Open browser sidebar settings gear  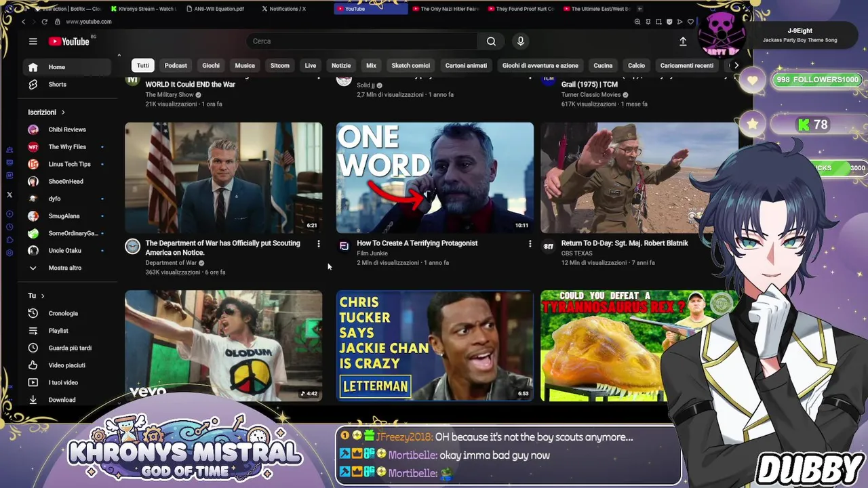pyautogui.click(x=9, y=253)
